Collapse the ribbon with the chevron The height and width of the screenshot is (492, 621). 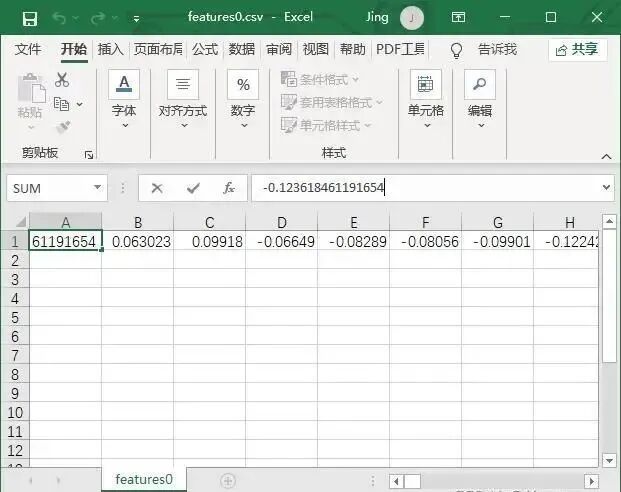coord(606,156)
